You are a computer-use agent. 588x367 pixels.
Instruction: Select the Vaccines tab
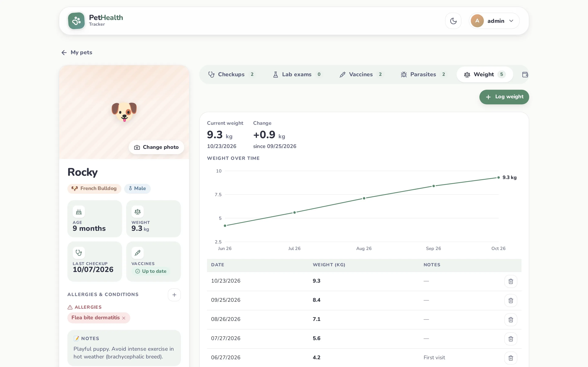click(x=361, y=74)
